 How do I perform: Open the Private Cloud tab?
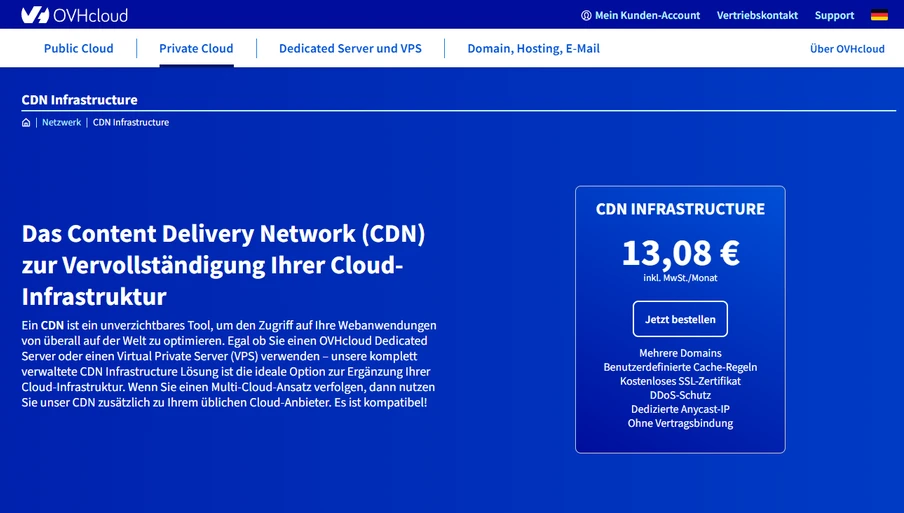point(196,48)
